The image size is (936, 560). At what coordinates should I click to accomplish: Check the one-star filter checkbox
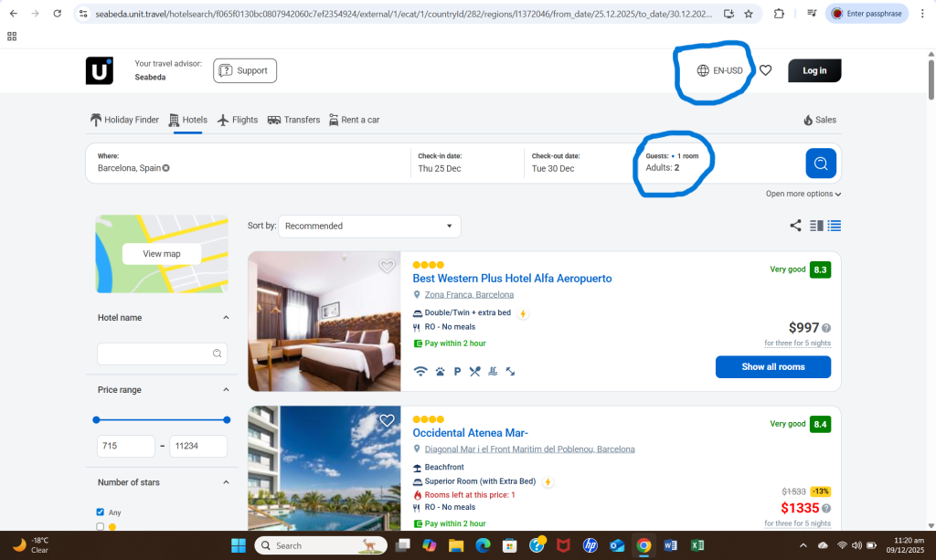click(x=101, y=527)
